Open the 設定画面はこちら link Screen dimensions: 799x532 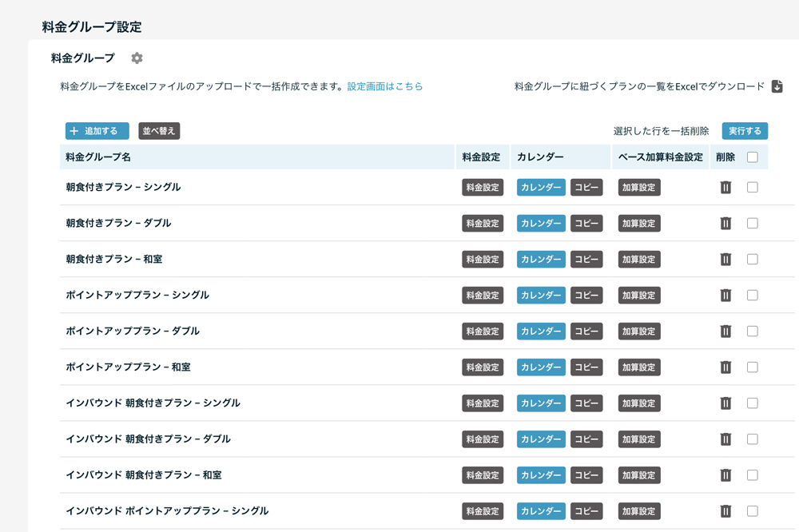[x=384, y=86]
